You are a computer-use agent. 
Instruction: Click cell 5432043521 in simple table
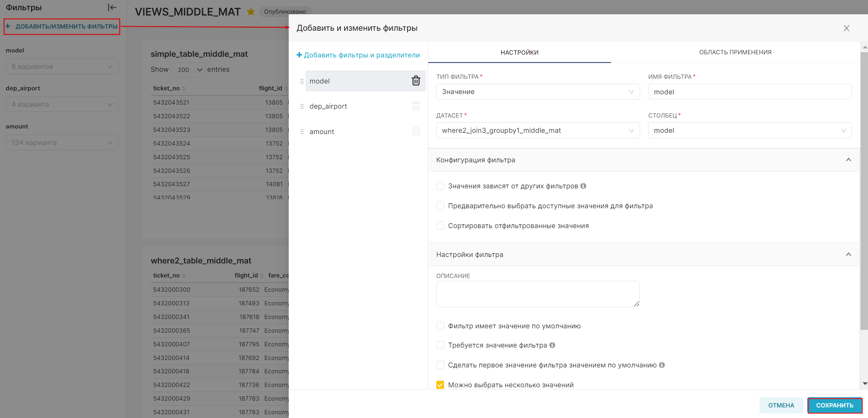tap(171, 102)
